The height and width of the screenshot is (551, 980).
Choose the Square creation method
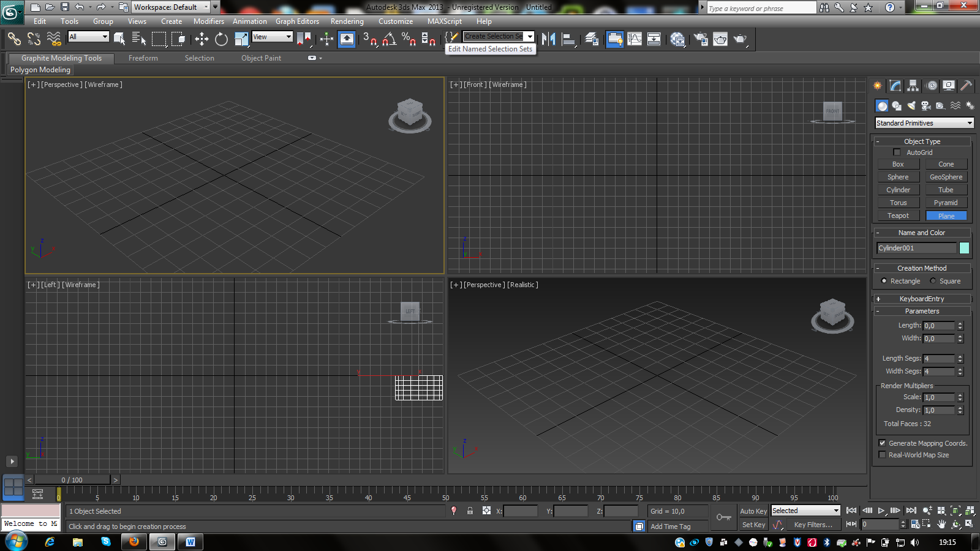pos(933,281)
